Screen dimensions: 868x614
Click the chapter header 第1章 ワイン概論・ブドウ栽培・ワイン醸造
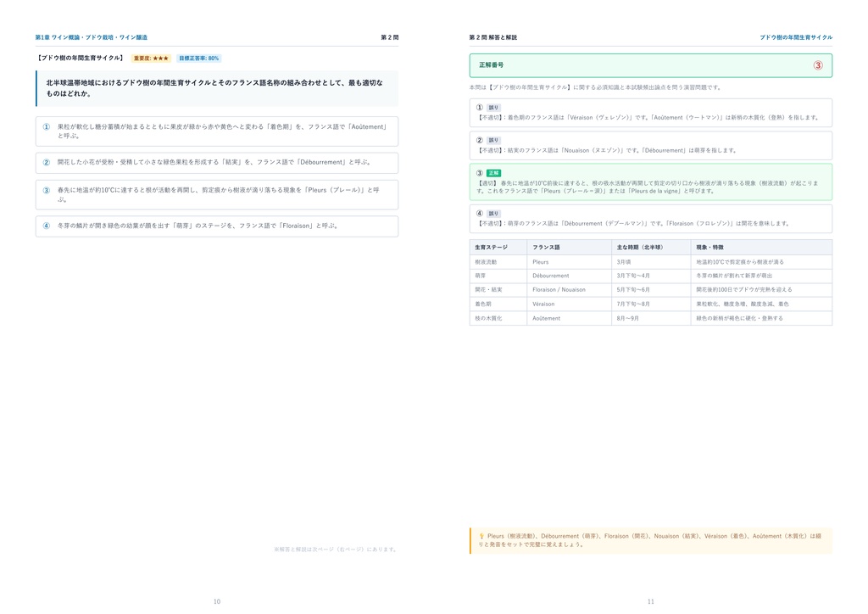point(92,37)
